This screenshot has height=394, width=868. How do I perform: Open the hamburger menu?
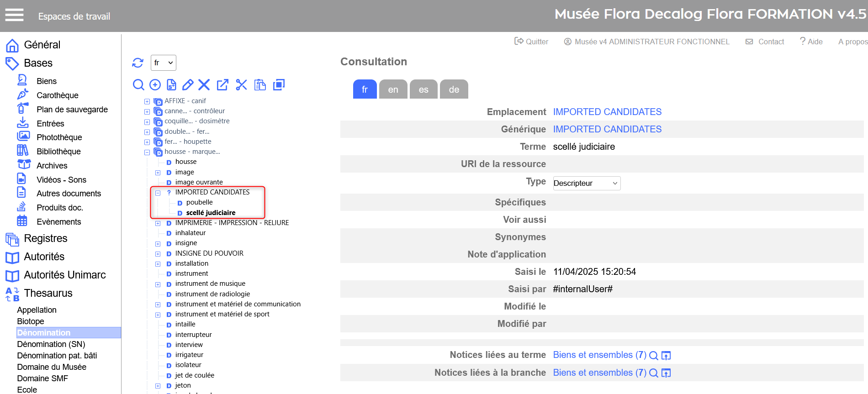tap(14, 16)
